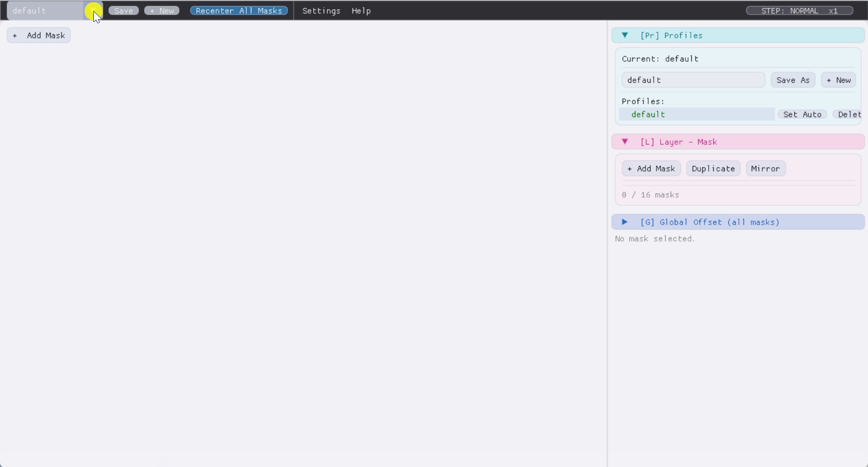Click the Duplicate mask button

click(x=713, y=168)
